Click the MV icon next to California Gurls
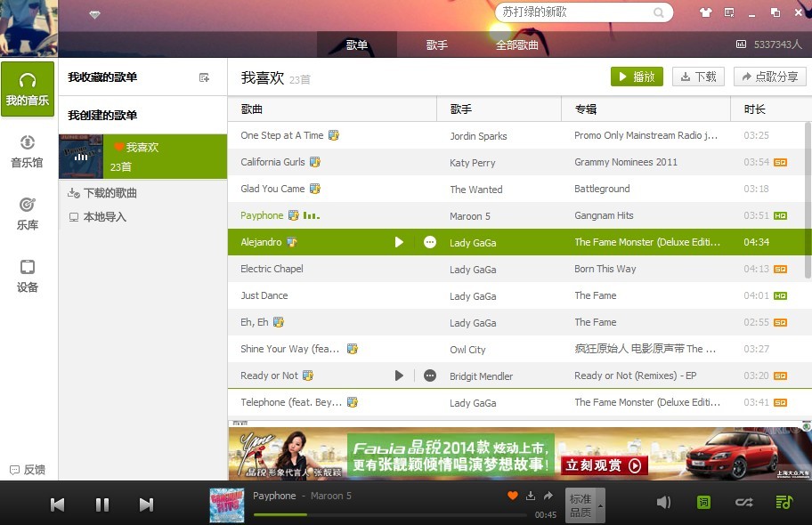This screenshot has height=525, width=812. (x=315, y=162)
